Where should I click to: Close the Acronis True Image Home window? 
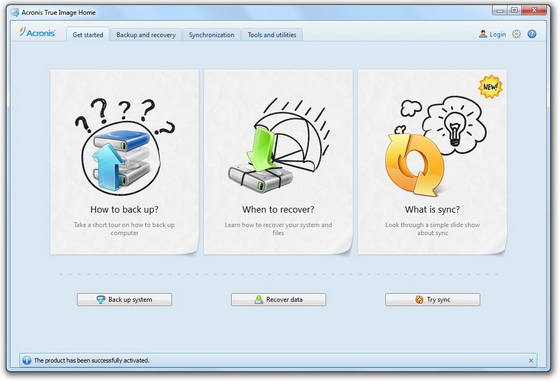coord(534,10)
